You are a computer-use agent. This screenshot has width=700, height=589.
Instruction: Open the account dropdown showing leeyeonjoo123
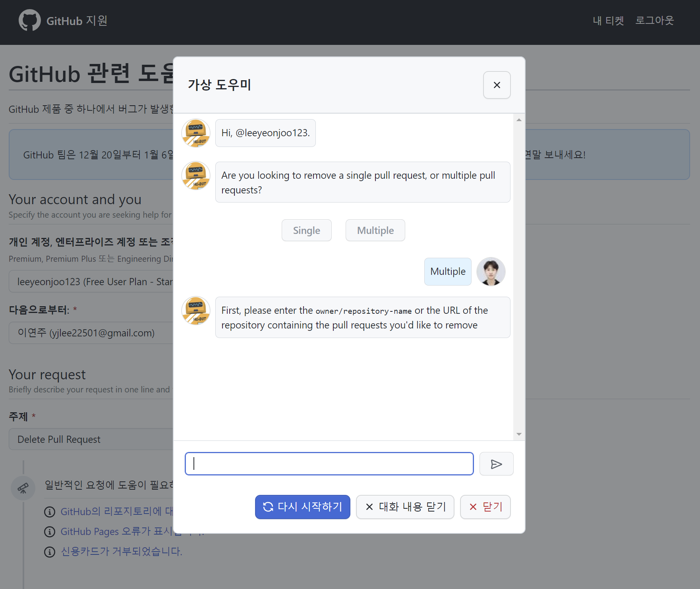91,282
